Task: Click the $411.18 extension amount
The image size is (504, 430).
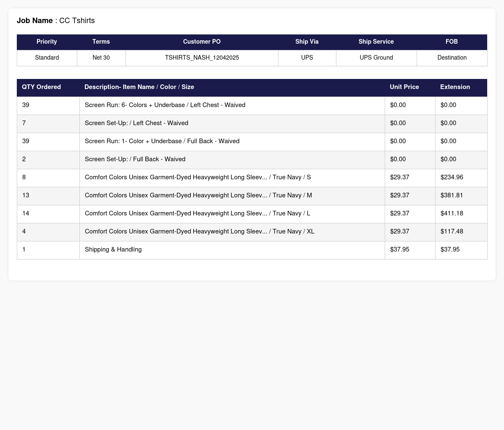Action: tap(452, 214)
